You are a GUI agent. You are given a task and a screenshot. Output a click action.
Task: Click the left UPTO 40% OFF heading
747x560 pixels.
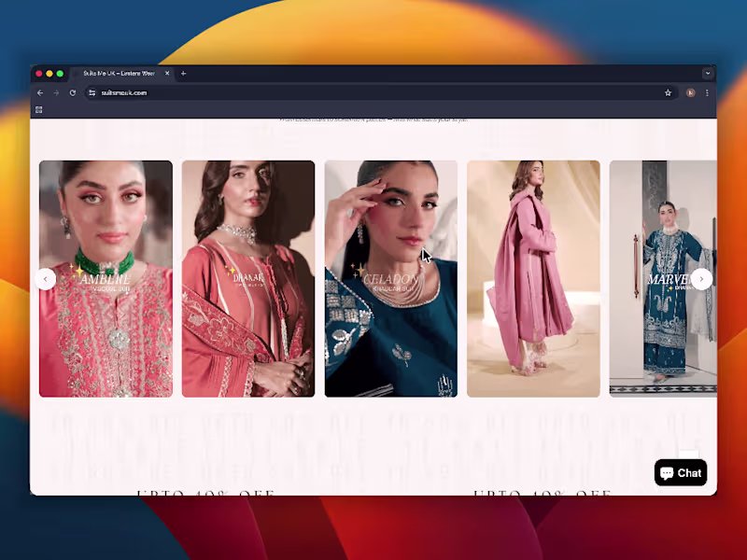[x=205, y=493]
